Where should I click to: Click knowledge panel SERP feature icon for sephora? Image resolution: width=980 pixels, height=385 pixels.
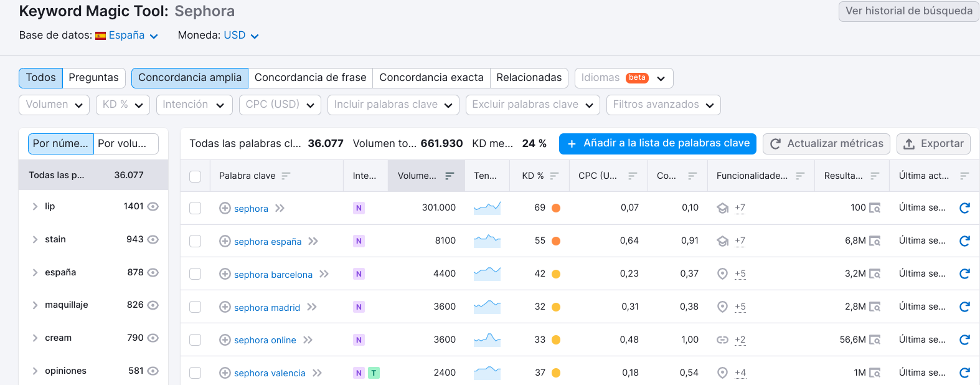[722, 208]
